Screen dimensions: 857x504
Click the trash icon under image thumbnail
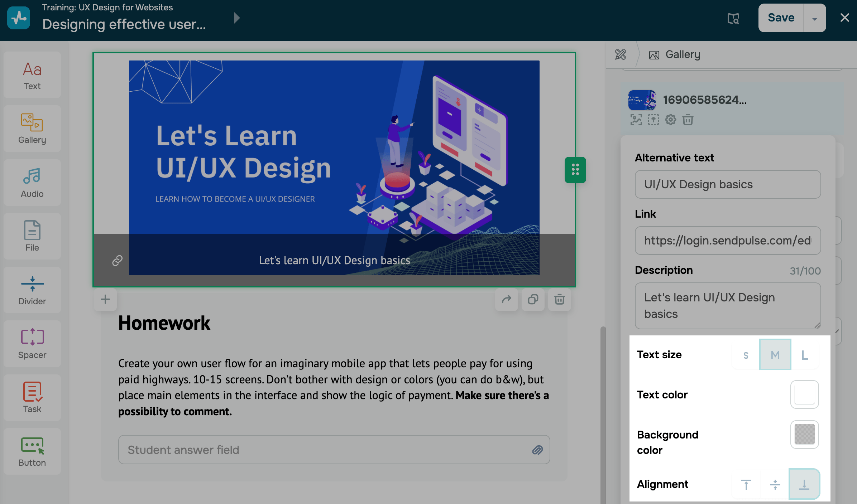(x=688, y=120)
